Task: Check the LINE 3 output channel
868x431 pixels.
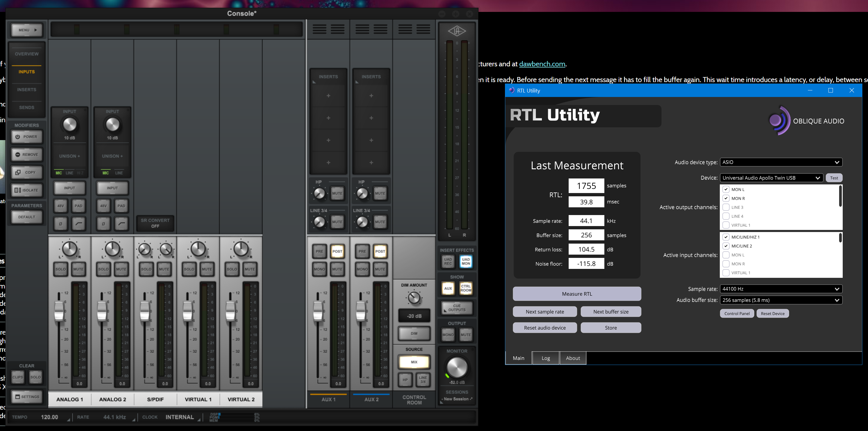Action: tap(726, 207)
